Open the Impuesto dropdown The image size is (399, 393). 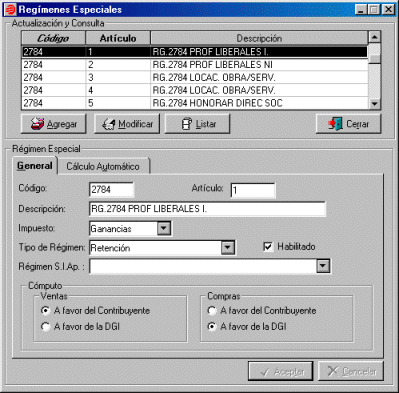[164, 229]
